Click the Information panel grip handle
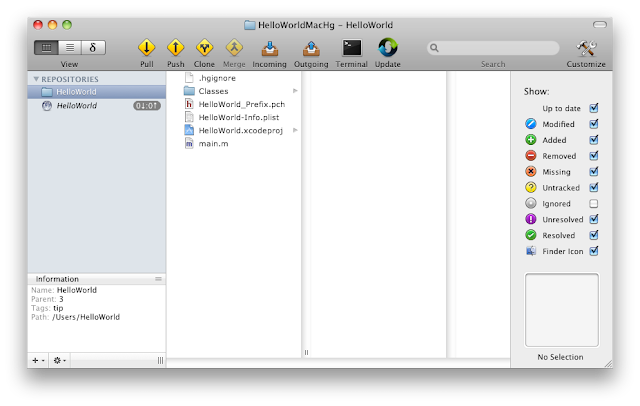The height and width of the screenshot is (406, 640). click(158, 279)
